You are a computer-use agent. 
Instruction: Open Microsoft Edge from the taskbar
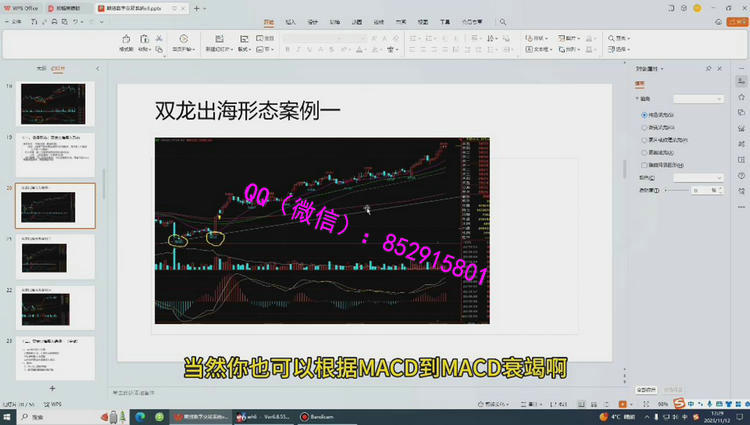click(139, 416)
